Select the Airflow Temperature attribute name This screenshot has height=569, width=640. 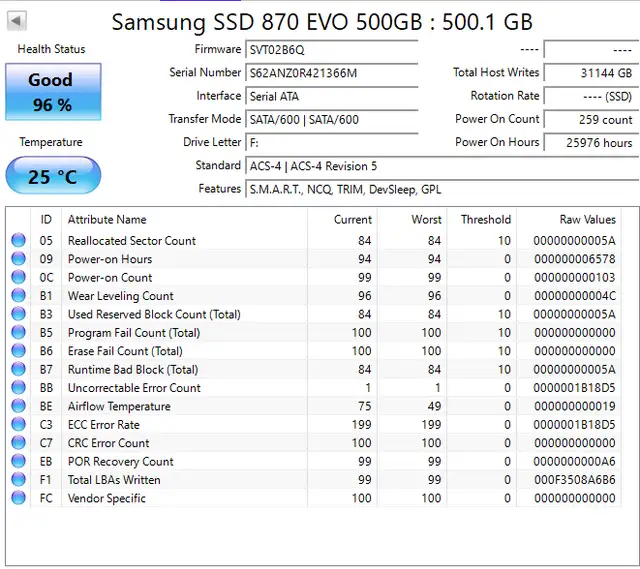coord(119,406)
